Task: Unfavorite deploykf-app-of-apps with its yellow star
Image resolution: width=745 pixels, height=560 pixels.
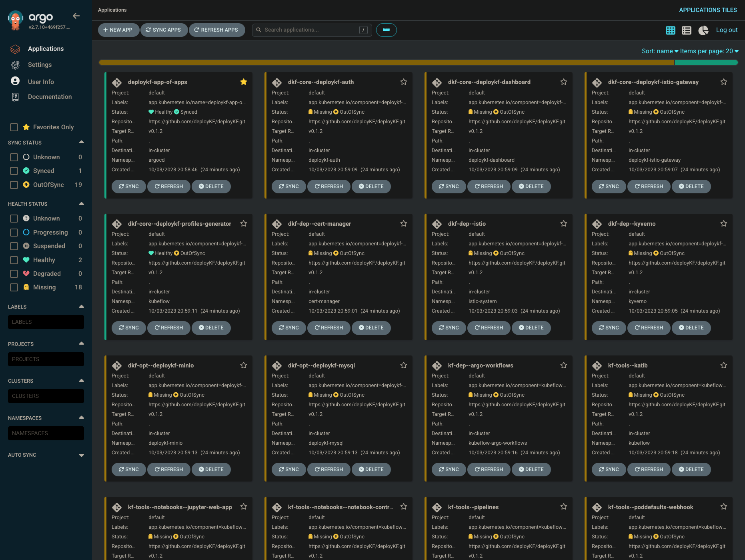Action: pos(244,82)
